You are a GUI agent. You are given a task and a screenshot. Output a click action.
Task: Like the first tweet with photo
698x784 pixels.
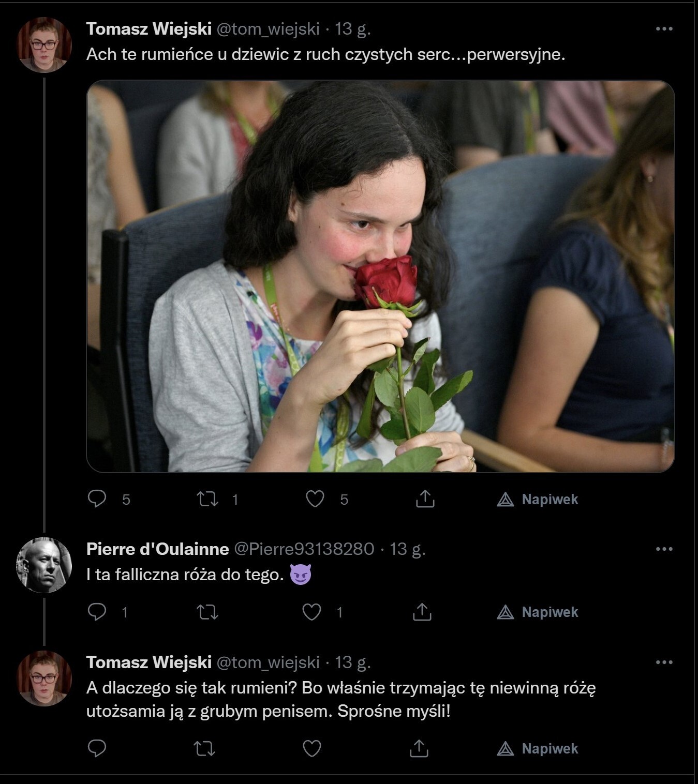pyautogui.click(x=315, y=499)
